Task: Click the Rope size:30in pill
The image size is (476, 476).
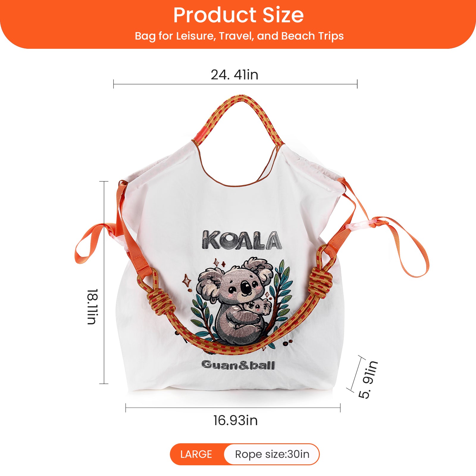Action: pyautogui.click(x=272, y=454)
